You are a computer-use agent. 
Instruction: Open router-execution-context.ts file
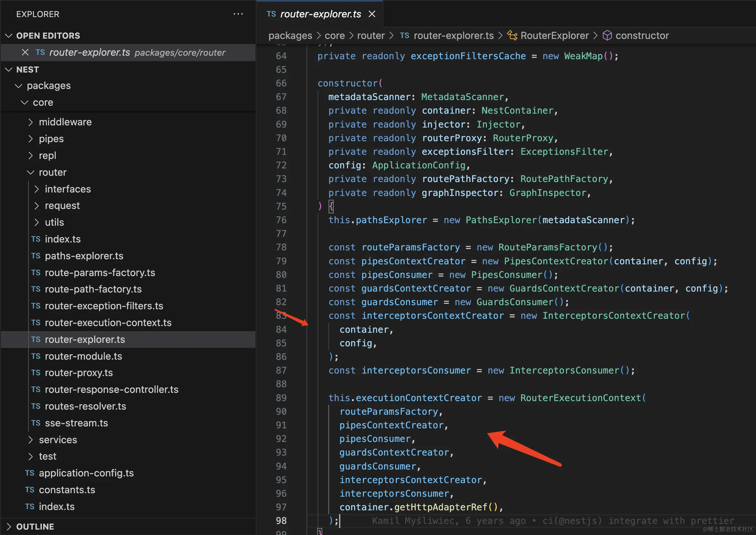tap(108, 323)
